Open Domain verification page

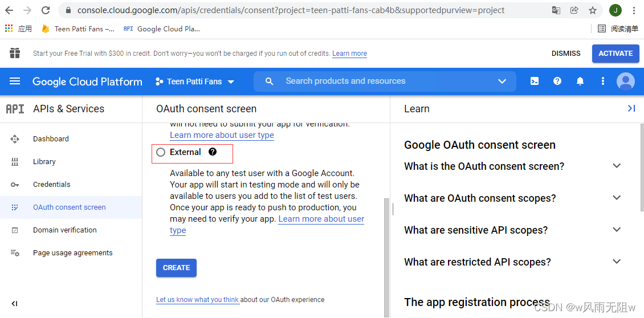tap(64, 230)
